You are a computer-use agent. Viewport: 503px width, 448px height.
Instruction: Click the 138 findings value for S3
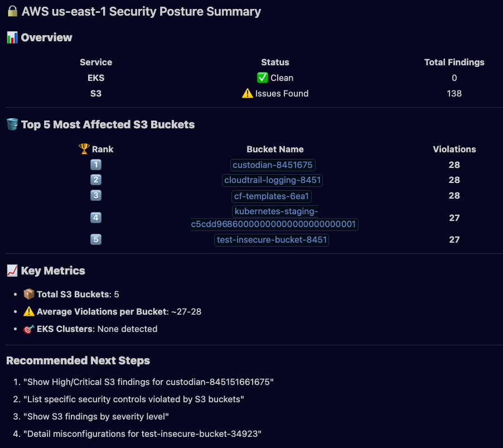click(454, 93)
